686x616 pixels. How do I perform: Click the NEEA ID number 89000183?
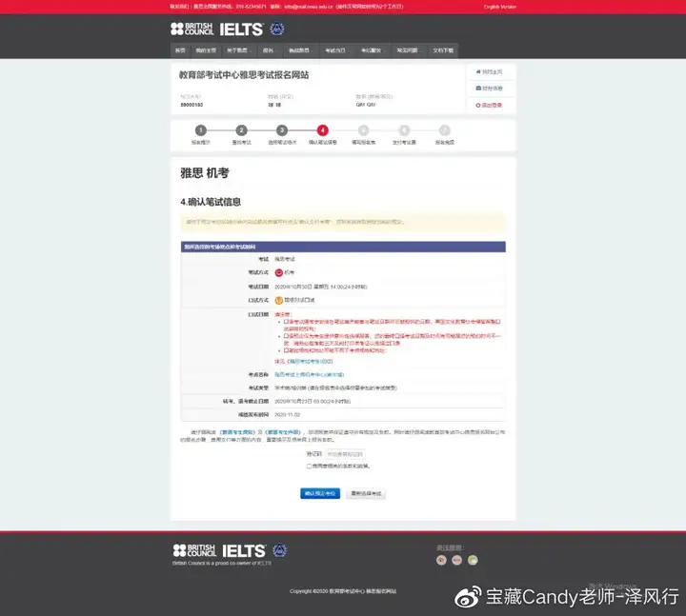tap(192, 105)
